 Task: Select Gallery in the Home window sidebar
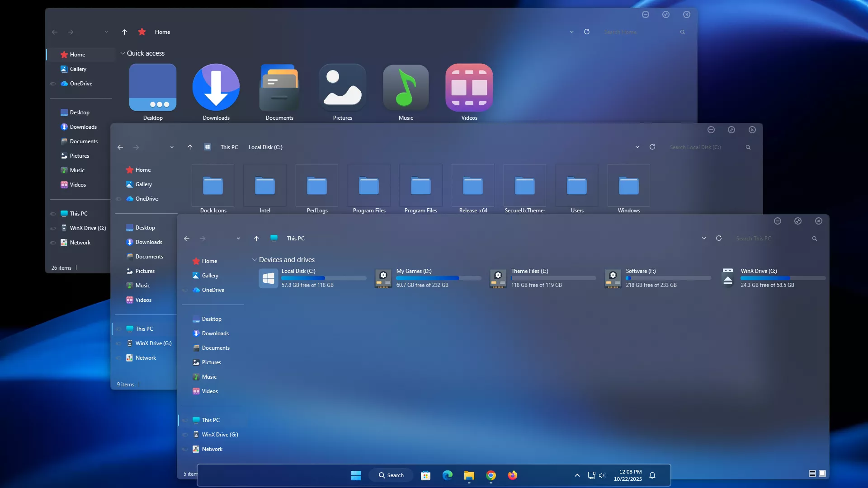click(78, 69)
